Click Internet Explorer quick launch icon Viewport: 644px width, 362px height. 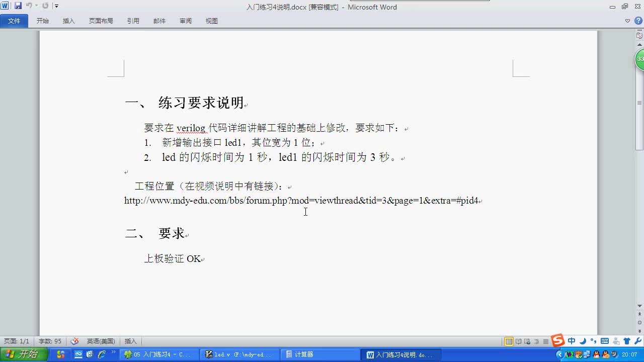[102, 354]
